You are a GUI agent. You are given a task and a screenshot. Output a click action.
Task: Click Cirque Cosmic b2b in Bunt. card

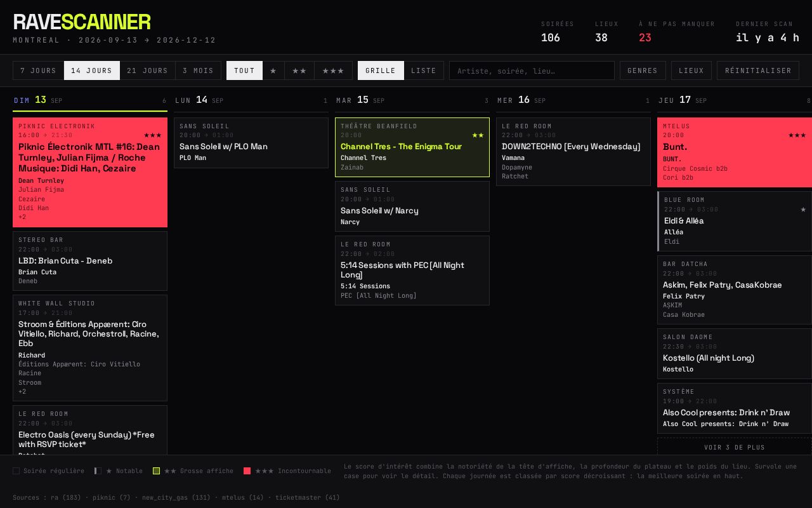695,169
